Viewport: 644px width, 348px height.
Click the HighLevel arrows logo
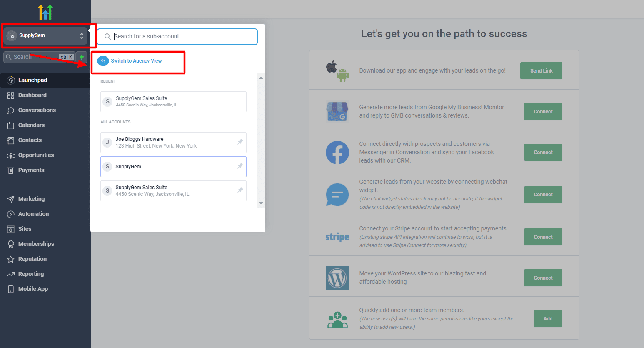pos(45,12)
